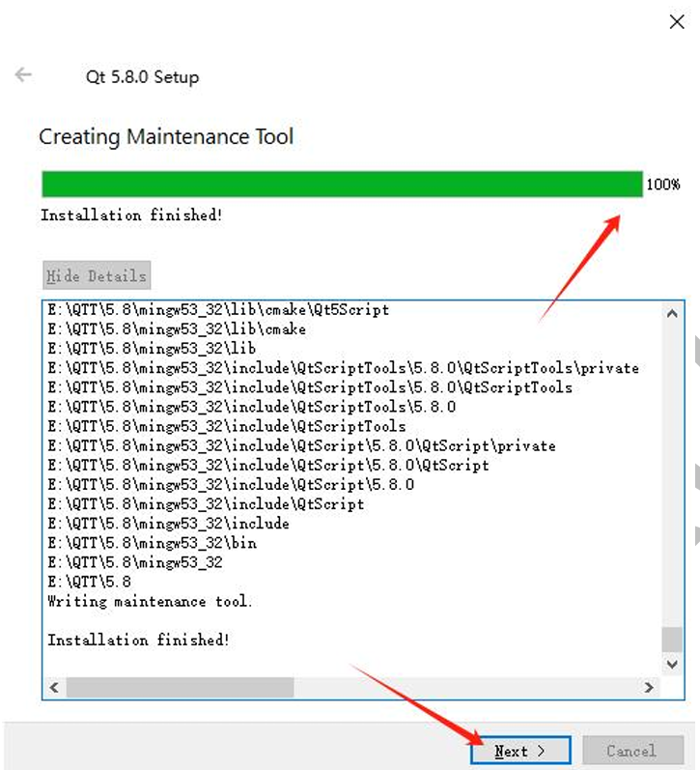Click log line ending in include\QtScript

click(x=206, y=504)
